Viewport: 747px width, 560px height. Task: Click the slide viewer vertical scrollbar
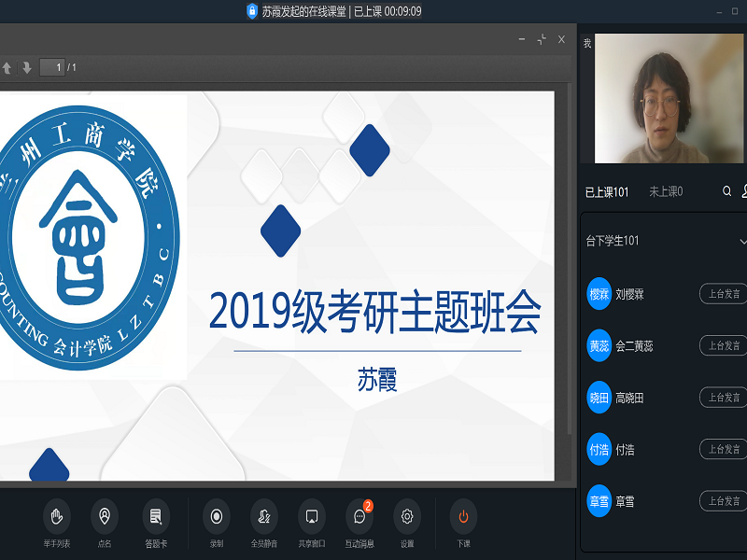click(x=569, y=261)
